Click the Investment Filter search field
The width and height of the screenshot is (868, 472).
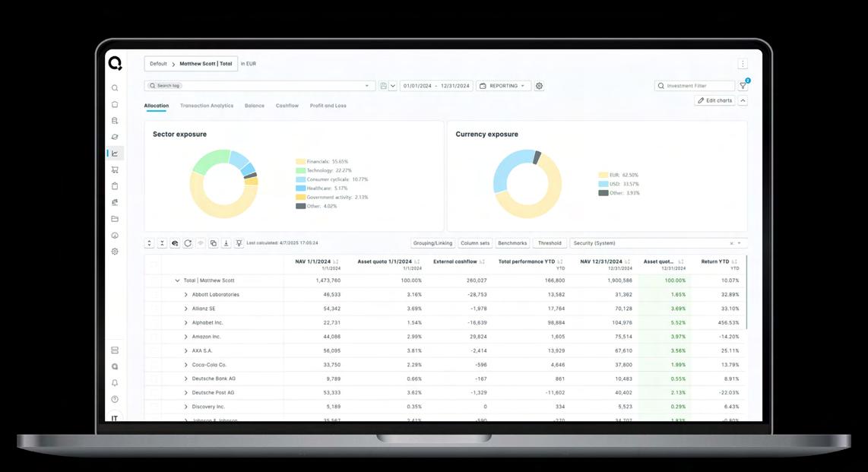coord(695,86)
